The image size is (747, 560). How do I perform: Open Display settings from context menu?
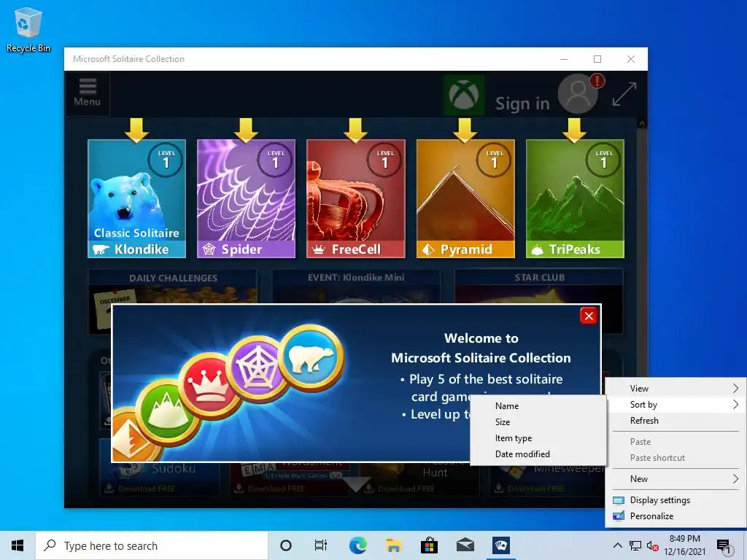[x=676, y=500]
